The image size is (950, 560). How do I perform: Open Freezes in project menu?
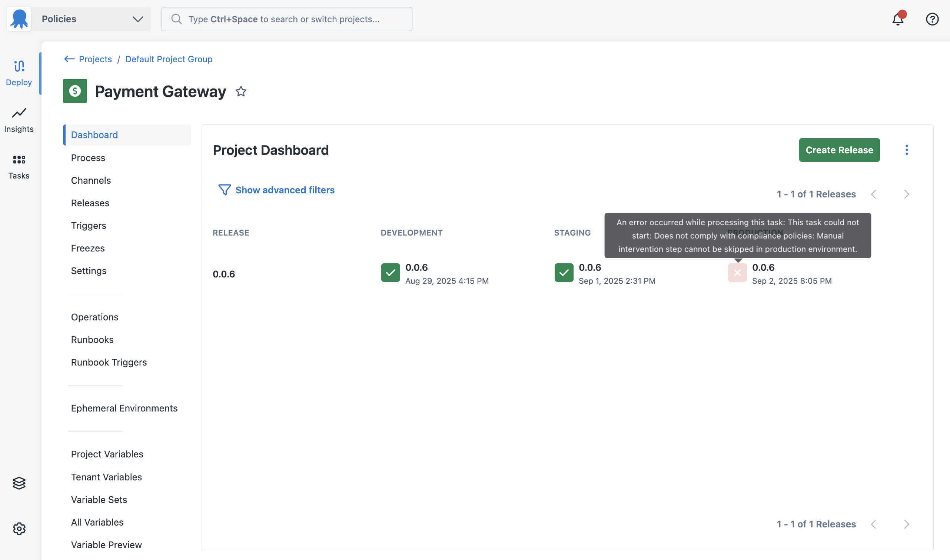(x=88, y=248)
